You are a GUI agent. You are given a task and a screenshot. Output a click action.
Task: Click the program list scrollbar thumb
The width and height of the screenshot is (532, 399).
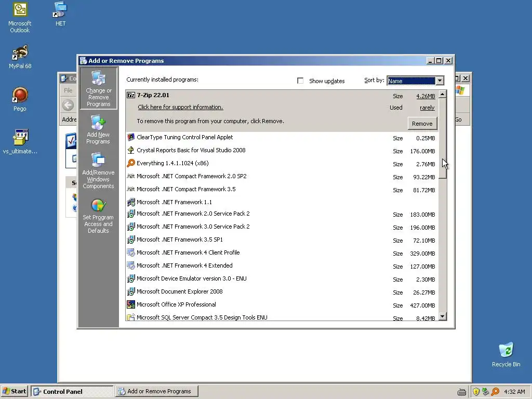click(x=443, y=138)
